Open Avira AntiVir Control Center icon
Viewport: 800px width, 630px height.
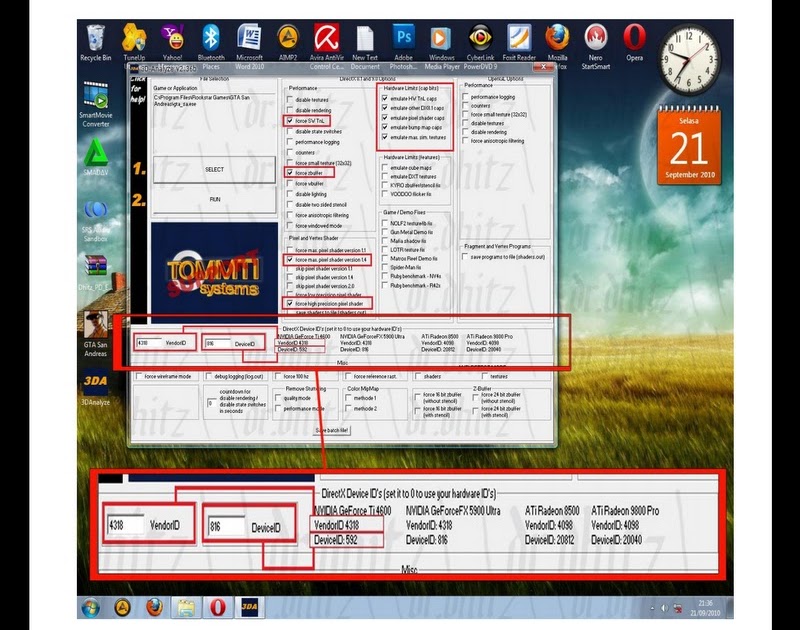327,46
